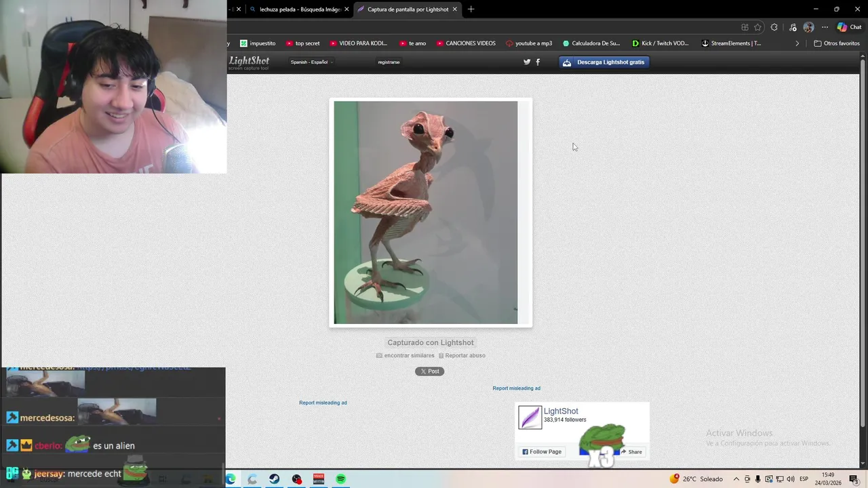Open the 'Otros favoritos' folder
This screenshot has height=488, width=868.
point(837,43)
